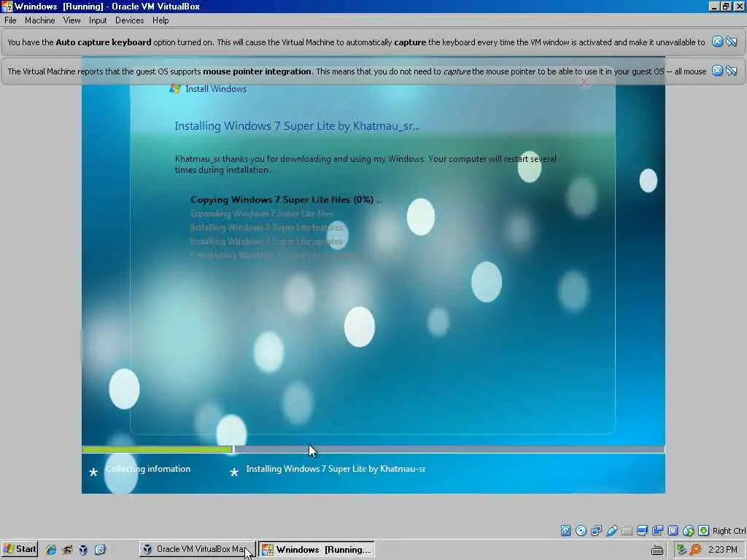Viewport: 747px width, 560px height.
Task: Click the optical drive indicator icon
Action: [581, 531]
